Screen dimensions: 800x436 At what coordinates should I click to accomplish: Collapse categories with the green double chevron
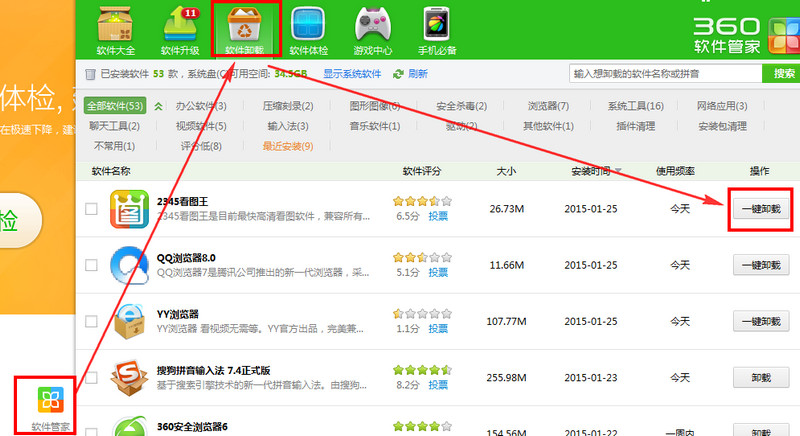159,106
